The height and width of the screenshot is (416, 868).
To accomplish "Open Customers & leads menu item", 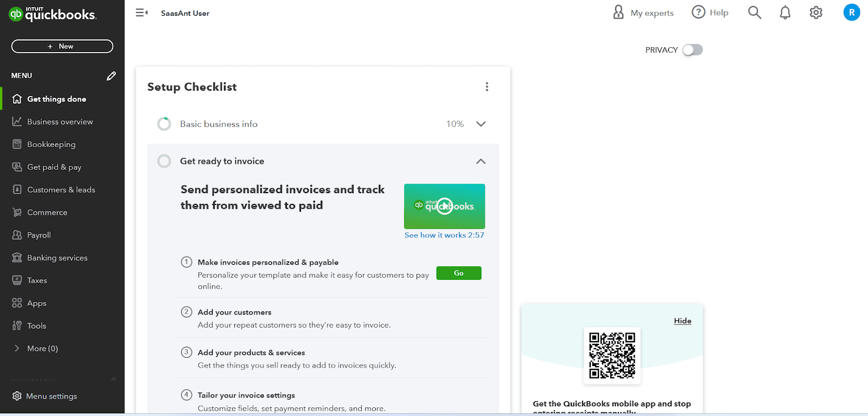I will [x=61, y=190].
